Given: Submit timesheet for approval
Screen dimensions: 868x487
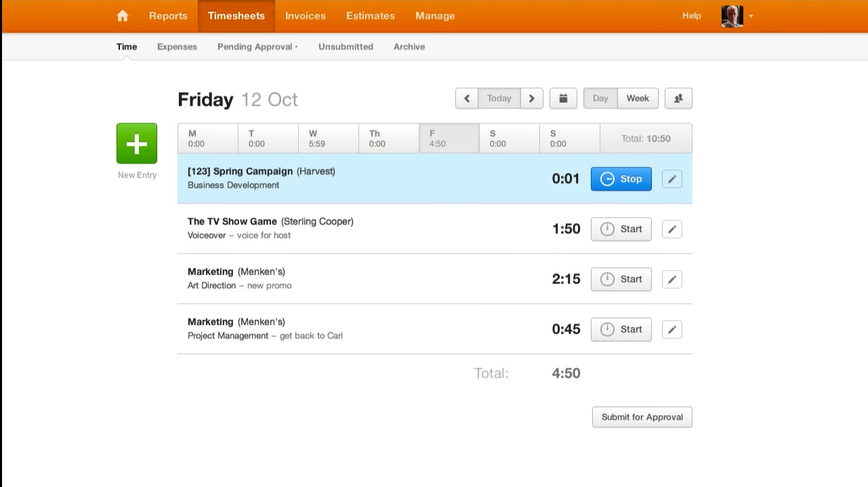Looking at the screenshot, I should [x=642, y=417].
